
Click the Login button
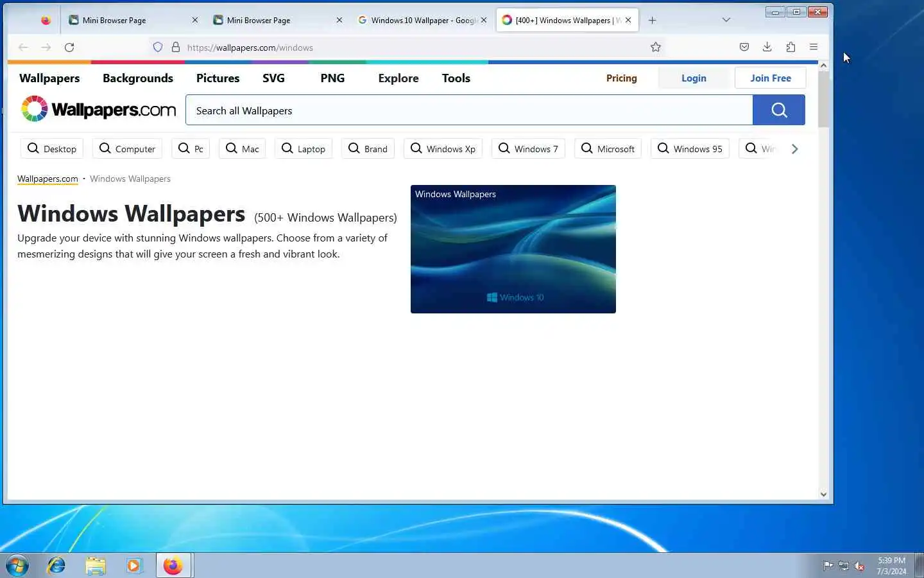(x=694, y=78)
